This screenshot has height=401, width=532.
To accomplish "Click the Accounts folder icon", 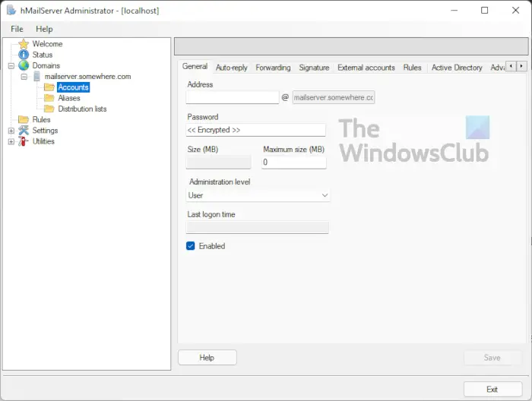I will coord(49,87).
